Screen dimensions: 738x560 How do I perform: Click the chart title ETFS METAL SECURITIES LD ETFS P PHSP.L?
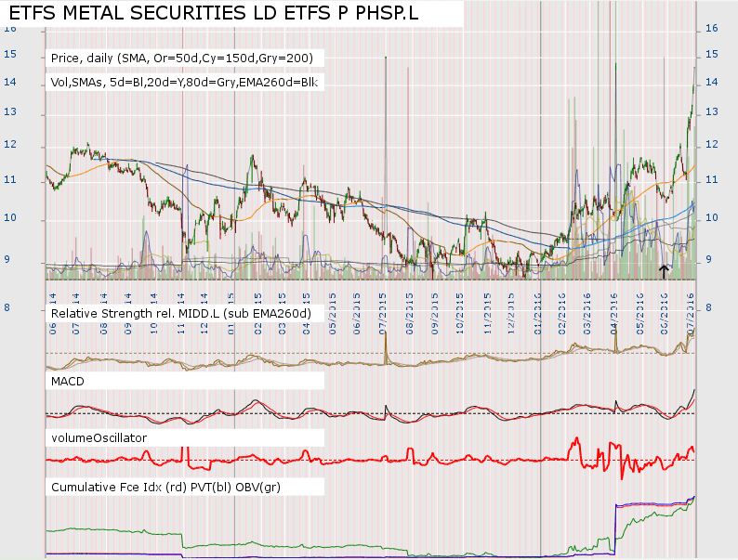213,13
